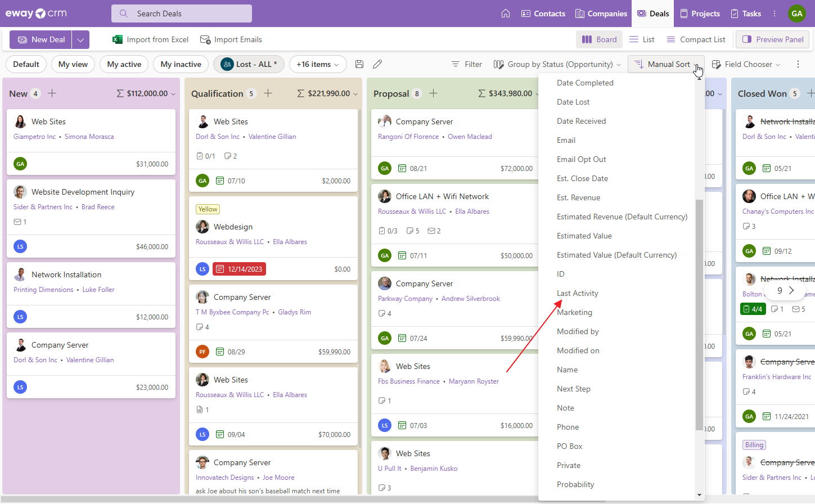Open the Tasks tab
Screen dimensions: 815x504
pyautogui.click(x=745, y=13)
